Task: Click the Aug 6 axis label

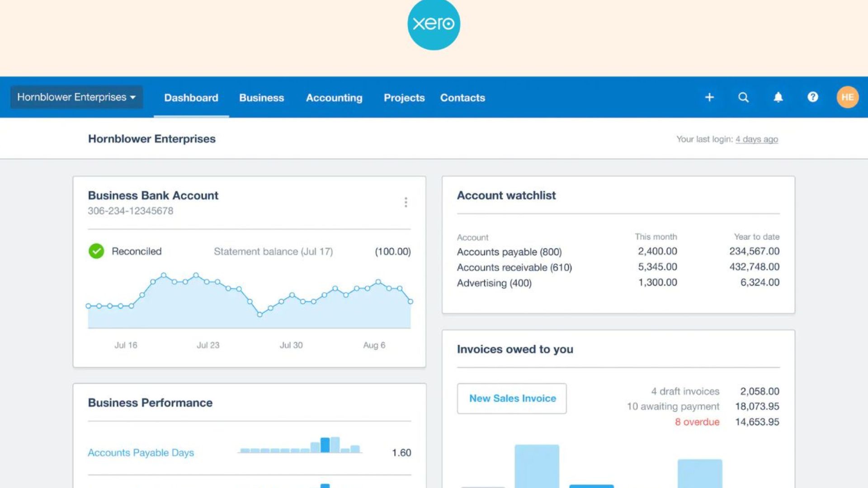Action: pyautogui.click(x=374, y=345)
